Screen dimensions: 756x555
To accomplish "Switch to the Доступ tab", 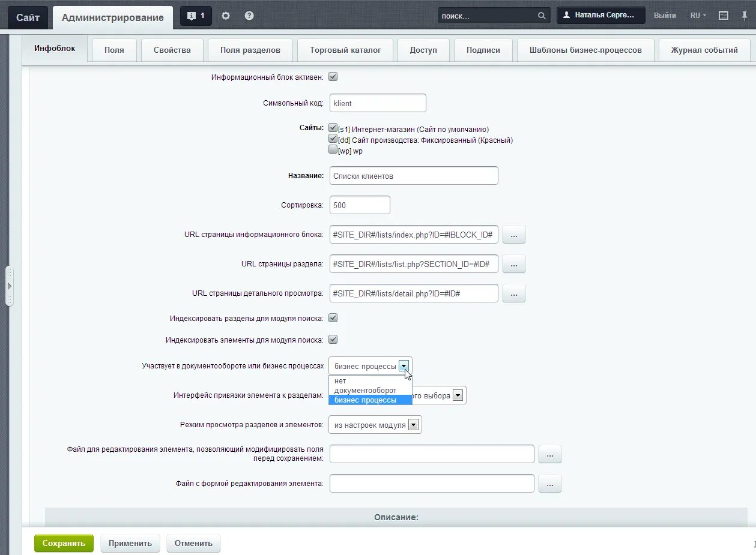I will coord(423,50).
